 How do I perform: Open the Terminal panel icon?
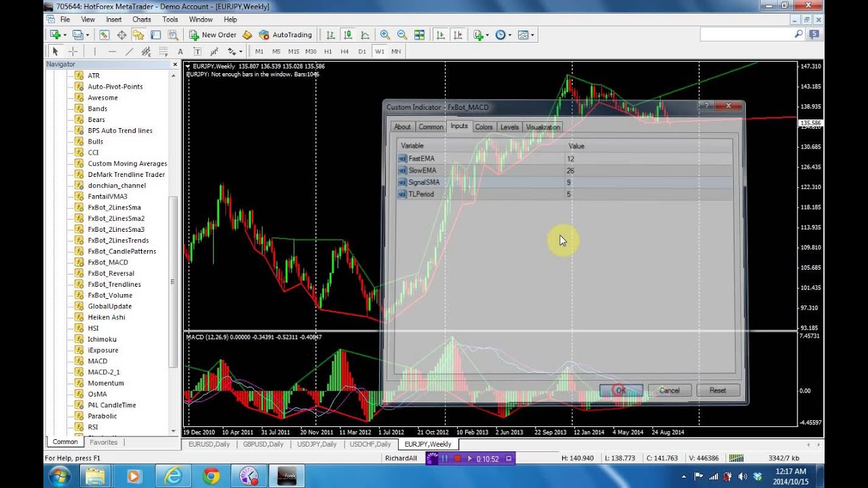point(155,35)
